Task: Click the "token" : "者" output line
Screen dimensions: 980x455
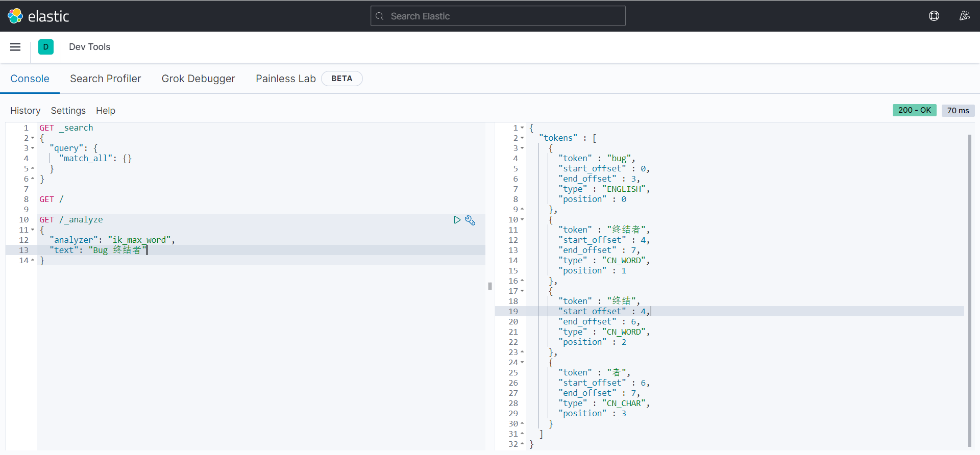Action: point(594,373)
